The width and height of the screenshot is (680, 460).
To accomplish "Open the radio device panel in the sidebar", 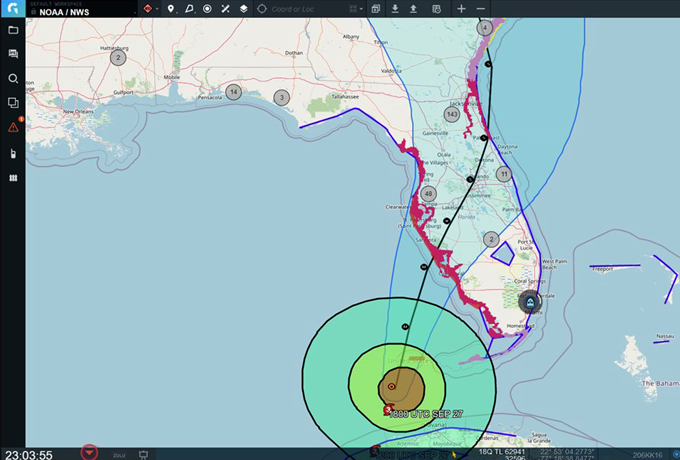I will point(13,153).
